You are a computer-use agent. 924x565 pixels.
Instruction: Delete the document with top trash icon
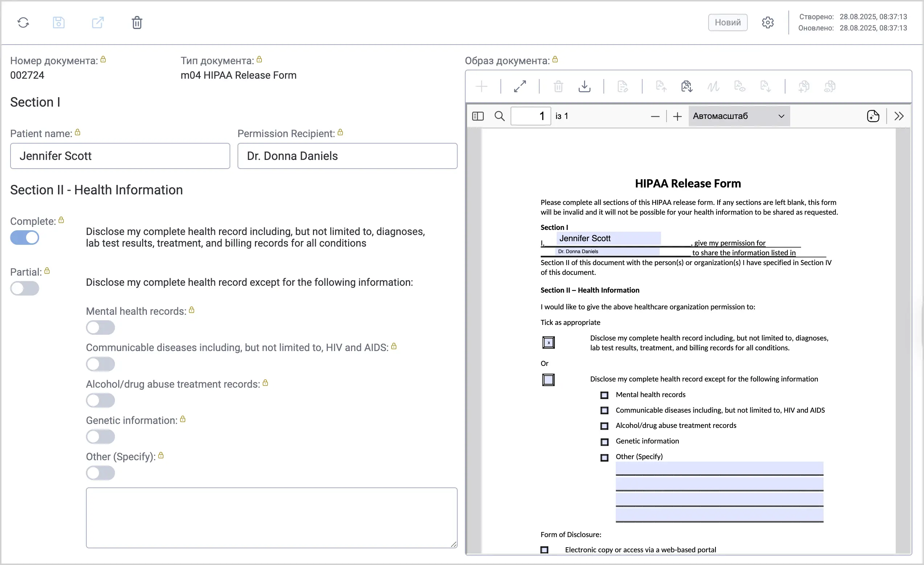137,22
